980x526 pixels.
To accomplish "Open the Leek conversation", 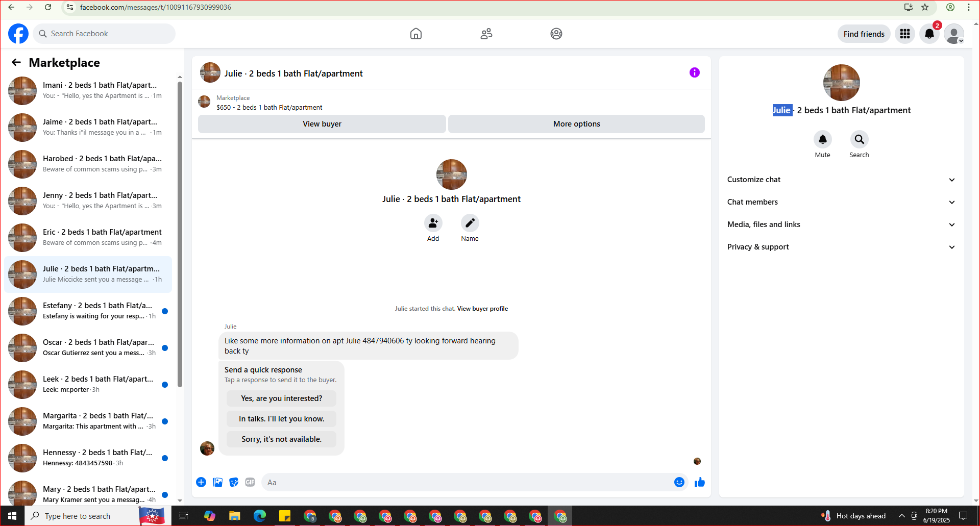I will (88, 385).
